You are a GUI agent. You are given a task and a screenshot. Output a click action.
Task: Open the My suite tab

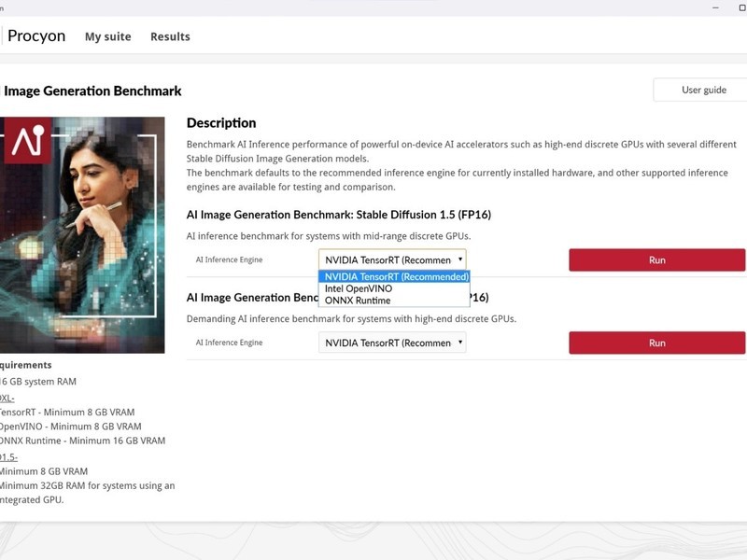click(107, 36)
